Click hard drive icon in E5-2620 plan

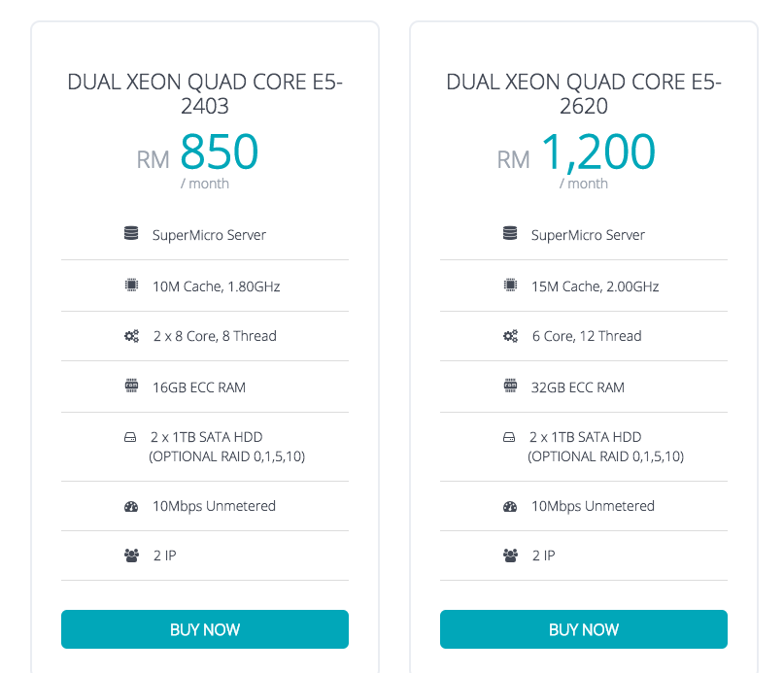pyautogui.click(x=509, y=438)
